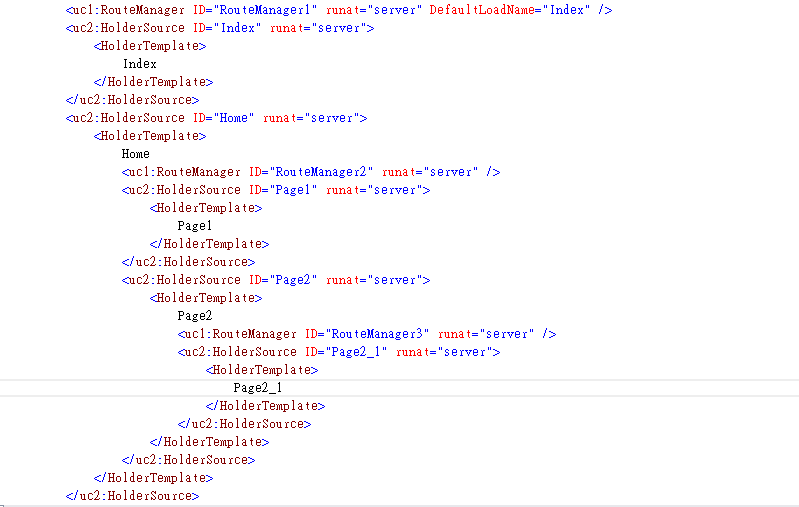Click the uc1:RouteManager tag name on the RouteManager1 line
This screenshot has height=507, width=799.
click(128, 10)
